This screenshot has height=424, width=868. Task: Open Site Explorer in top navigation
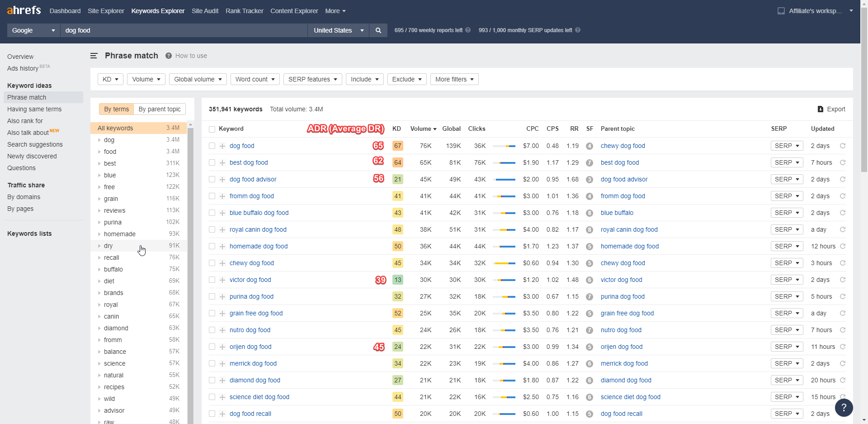click(x=106, y=11)
